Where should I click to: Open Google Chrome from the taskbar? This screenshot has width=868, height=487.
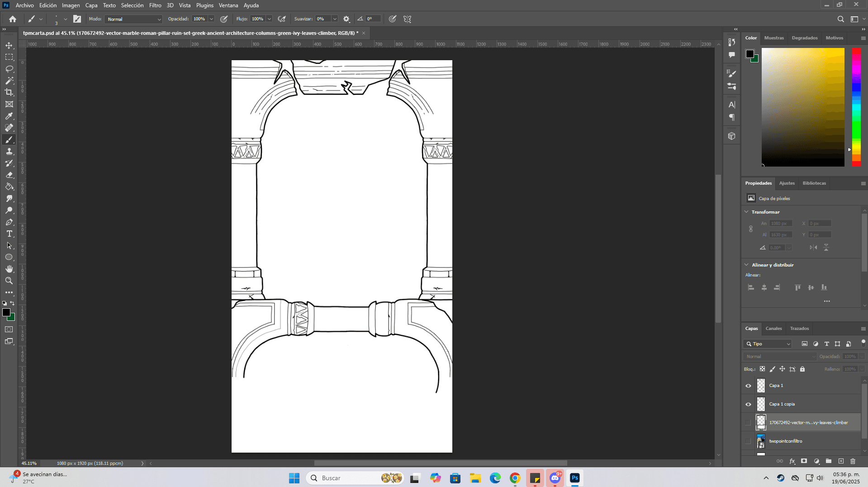[x=515, y=478]
